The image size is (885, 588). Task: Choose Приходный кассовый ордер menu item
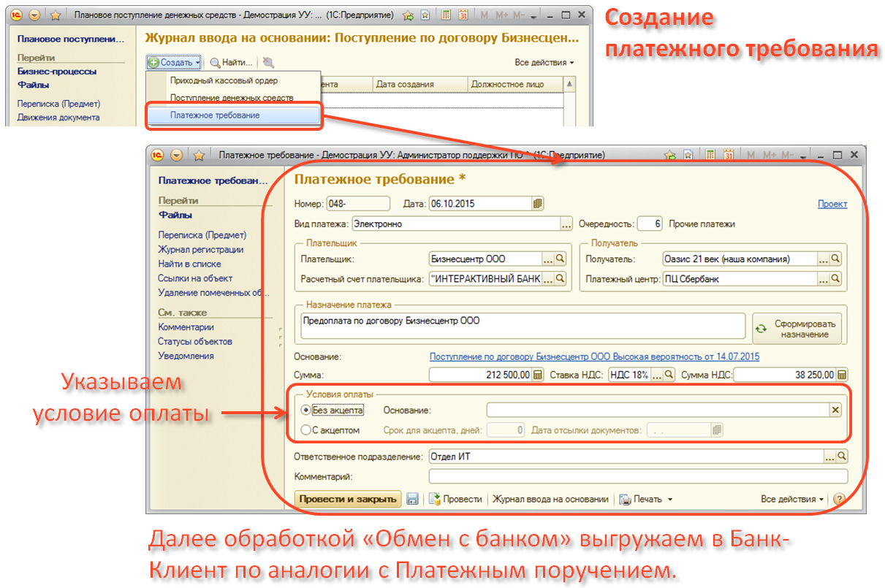pyautogui.click(x=224, y=80)
